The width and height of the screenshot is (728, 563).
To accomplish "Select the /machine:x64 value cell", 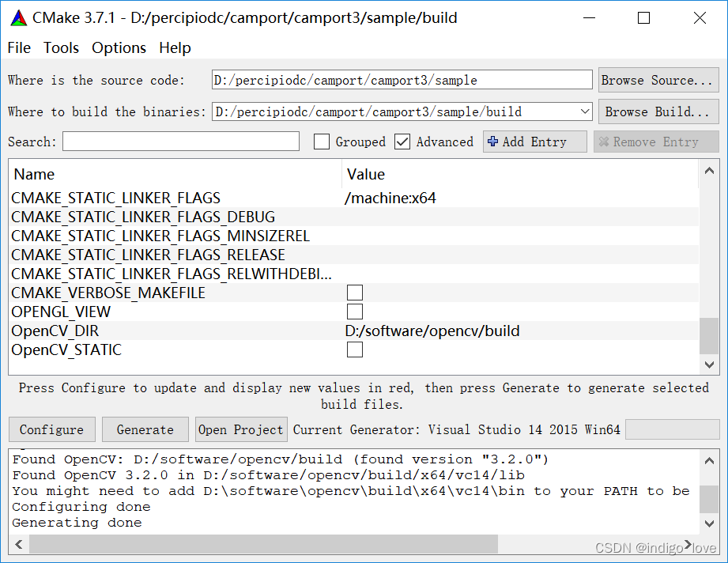I will pos(390,198).
